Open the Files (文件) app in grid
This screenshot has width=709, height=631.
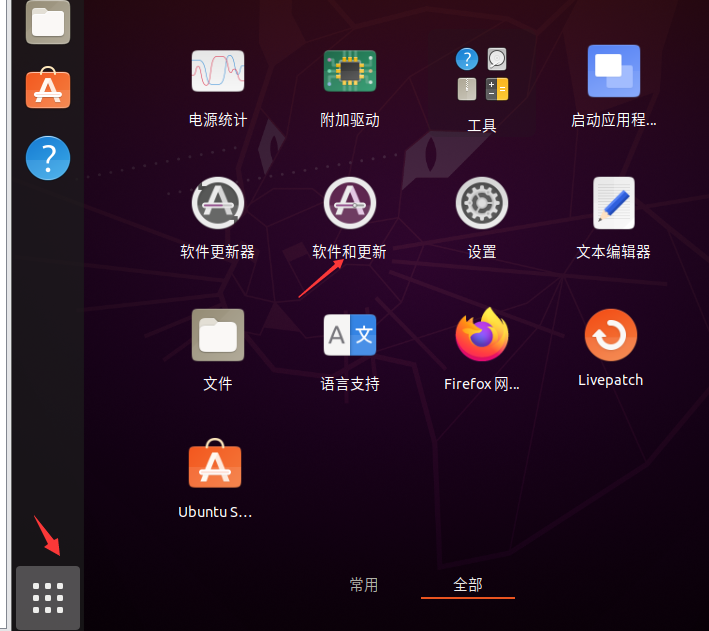tap(217, 335)
